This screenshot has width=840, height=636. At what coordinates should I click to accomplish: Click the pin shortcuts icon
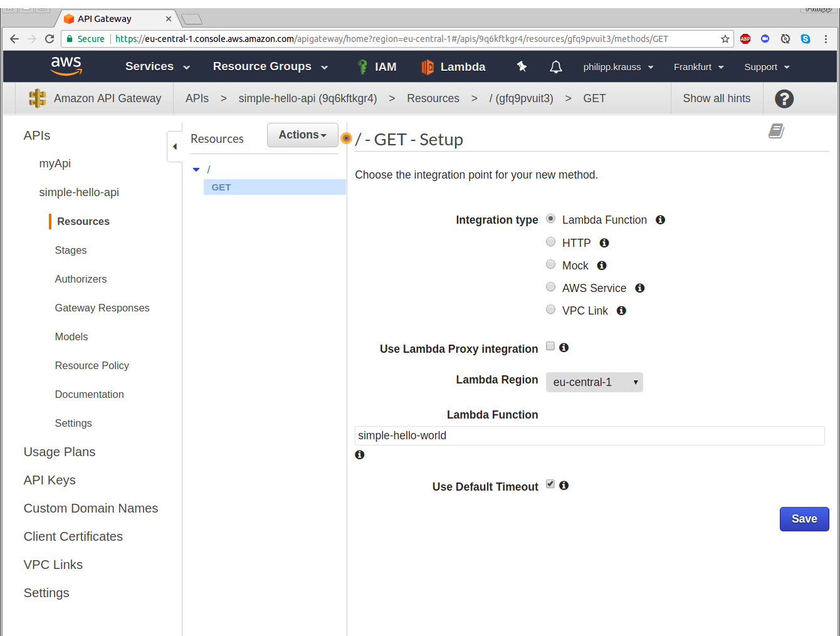(x=522, y=66)
